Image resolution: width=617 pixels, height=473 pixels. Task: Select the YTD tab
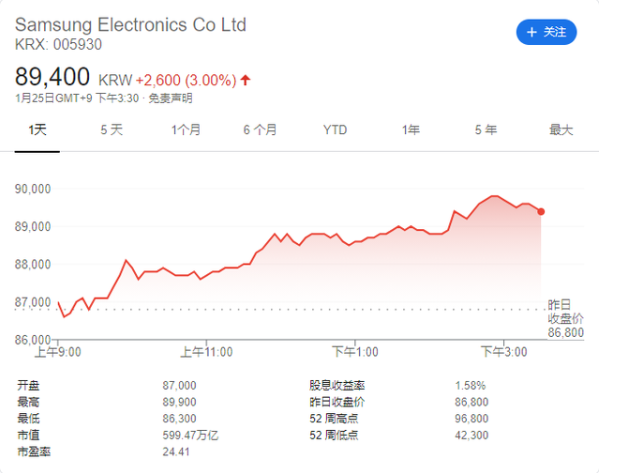pos(335,130)
